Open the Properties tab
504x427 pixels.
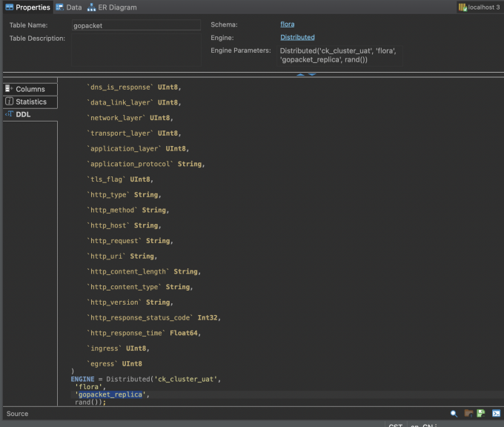pos(28,7)
